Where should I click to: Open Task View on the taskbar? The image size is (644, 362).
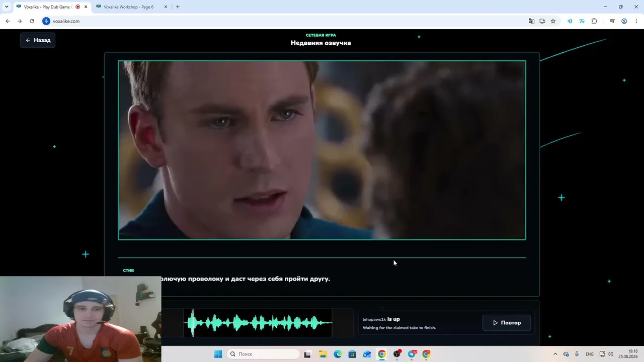(x=307, y=354)
